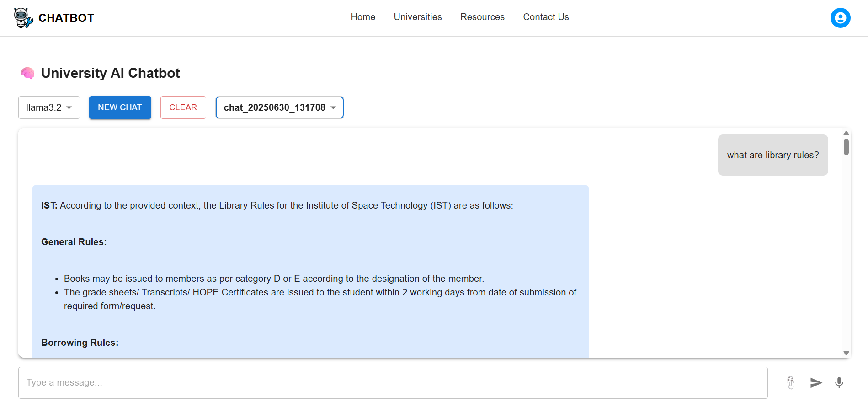The height and width of the screenshot is (413, 868).
Task: Select the 'what are library rules?' message bubble
Action: [x=772, y=155]
